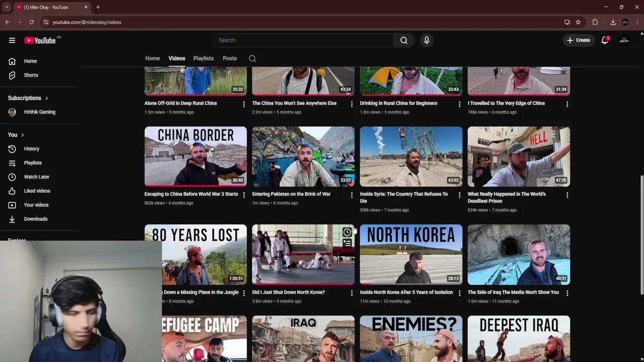Search within channel magnifier icon
Viewport: 644px width, 362px height.
[x=253, y=58]
